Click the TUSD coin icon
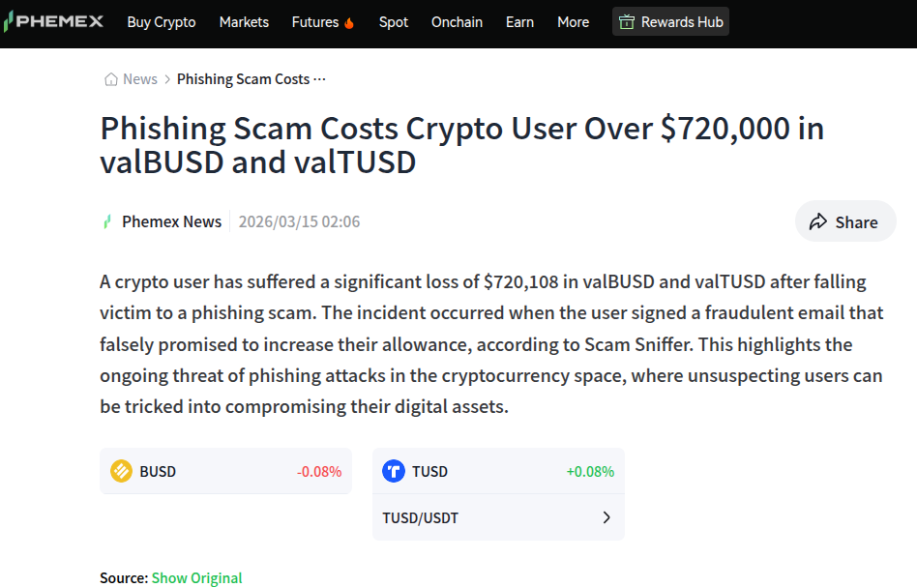917x588 pixels. tap(394, 472)
